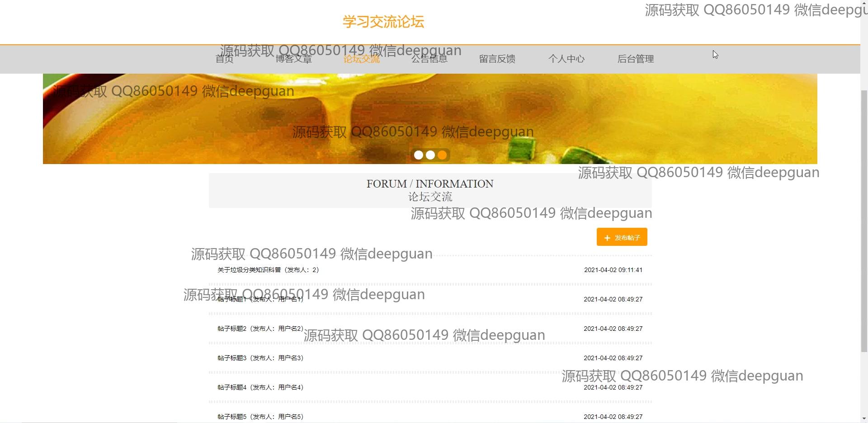Screen dimensions: 868x423
Task: Select the first carousel indicator dot
Action: pos(419,155)
